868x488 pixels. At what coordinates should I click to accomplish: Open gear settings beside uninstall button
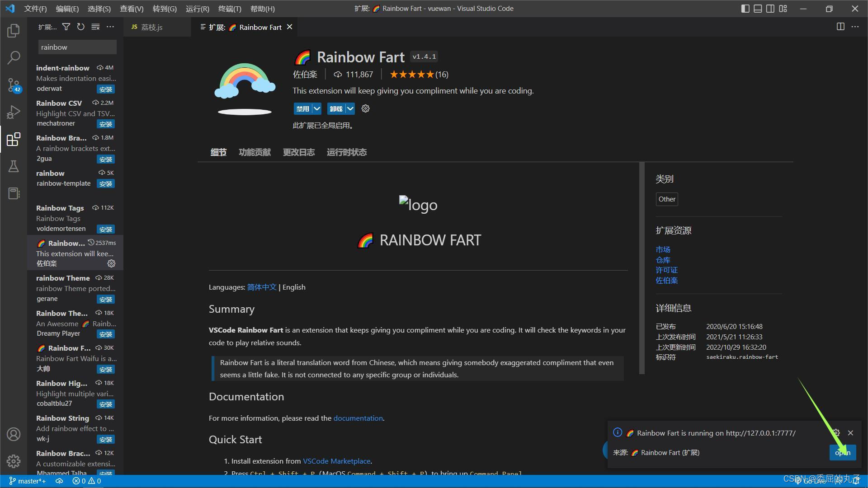(x=366, y=108)
